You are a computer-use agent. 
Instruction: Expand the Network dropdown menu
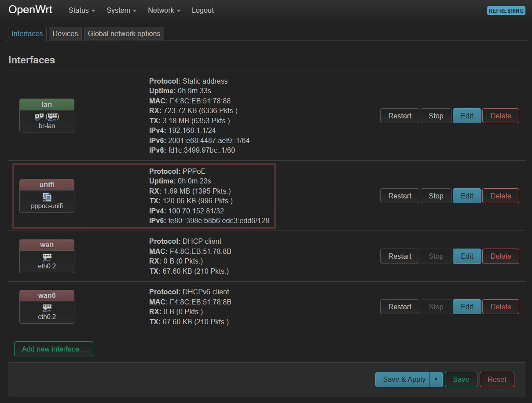point(164,10)
